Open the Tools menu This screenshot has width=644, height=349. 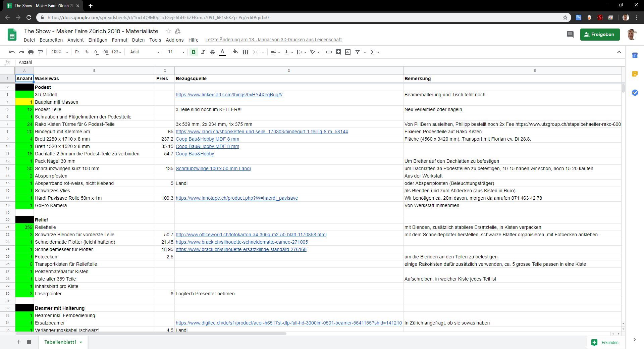pos(155,40)
